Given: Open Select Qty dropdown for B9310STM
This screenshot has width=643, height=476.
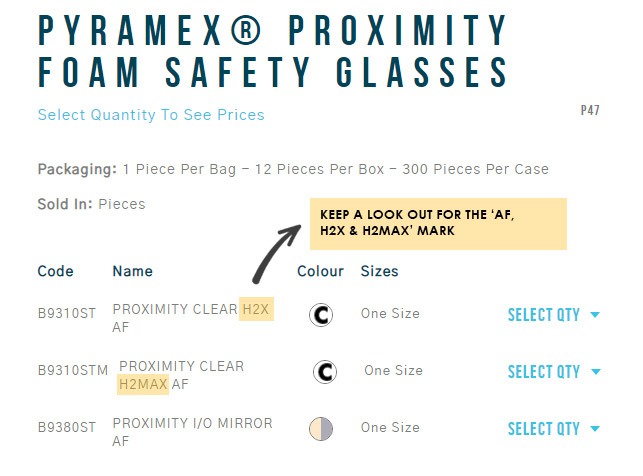Looking at the screenshot, I should click(x=554, y=372).
